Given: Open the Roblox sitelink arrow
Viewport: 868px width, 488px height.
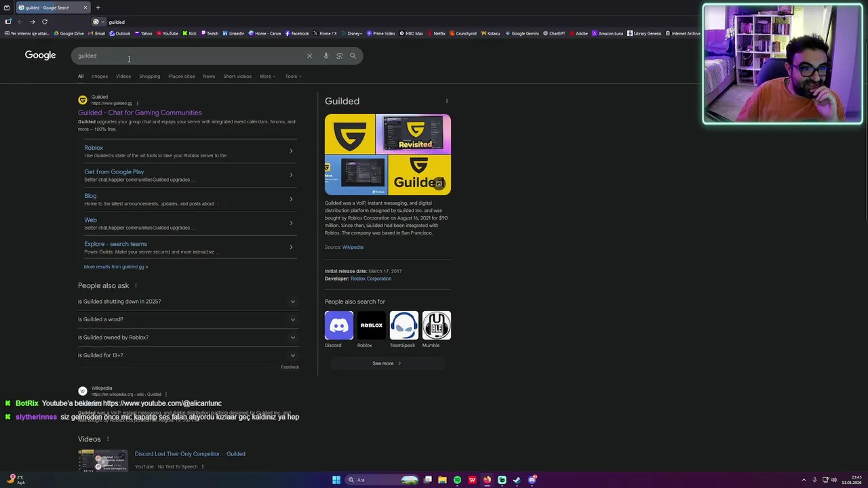Looking at the screenshot, I should (x=291, y=150).
